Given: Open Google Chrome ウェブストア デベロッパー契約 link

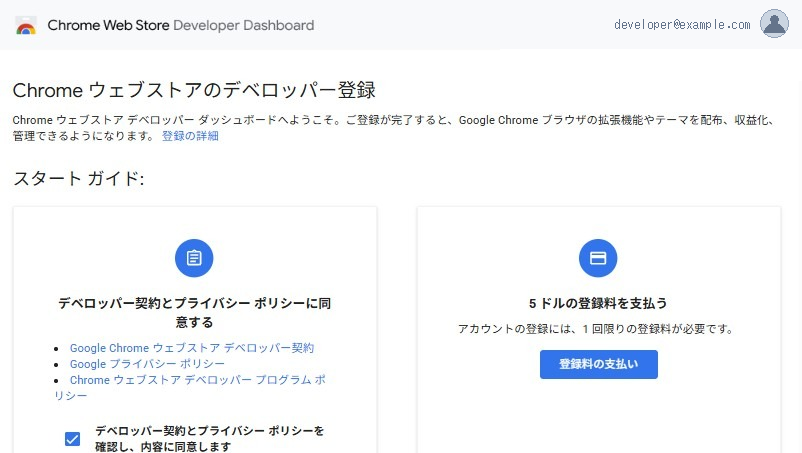Looking at the screenshot, I should tap(192, 348).
